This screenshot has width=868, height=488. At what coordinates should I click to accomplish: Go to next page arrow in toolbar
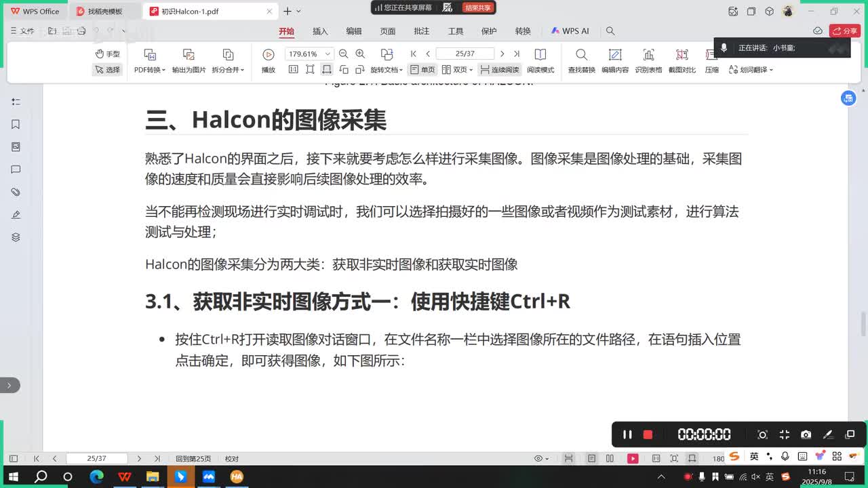click(x=502, y=54)
